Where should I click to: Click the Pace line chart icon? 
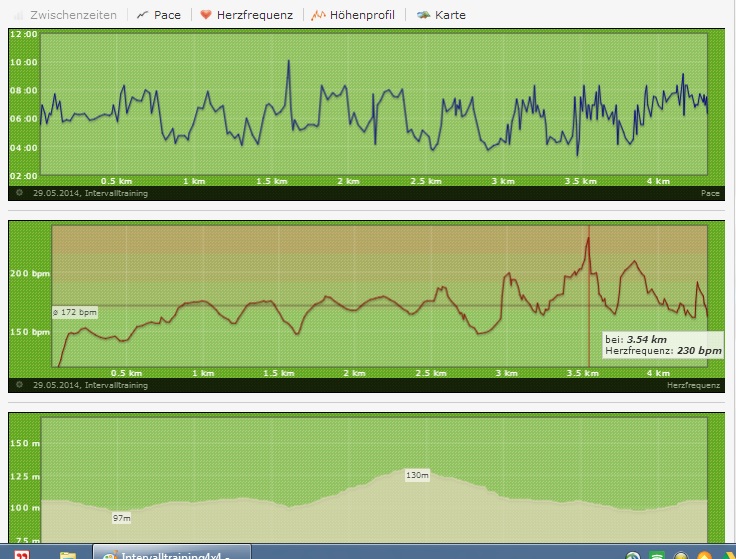143,15
